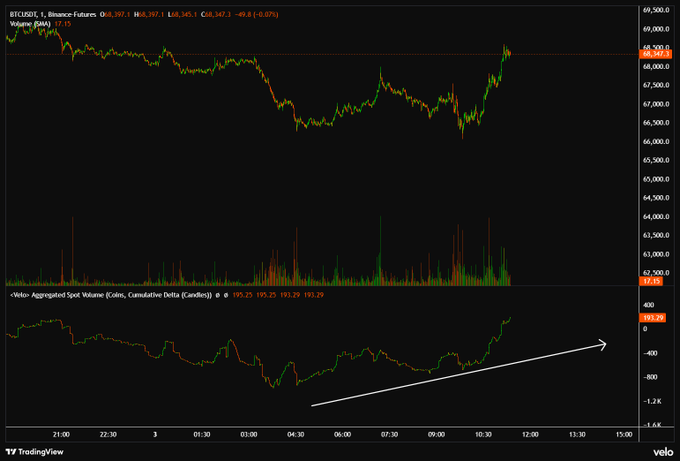
Task: Click the arrowhead of the white trend arrow
Action: pos(603,344)
